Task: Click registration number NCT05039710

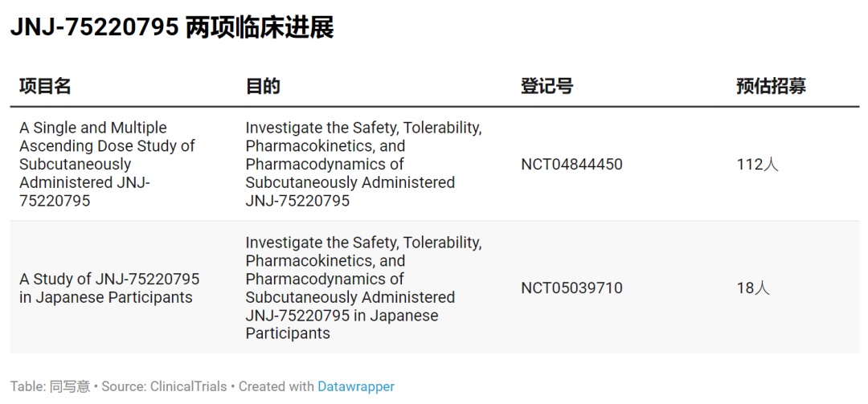Action: pos(571,288)
